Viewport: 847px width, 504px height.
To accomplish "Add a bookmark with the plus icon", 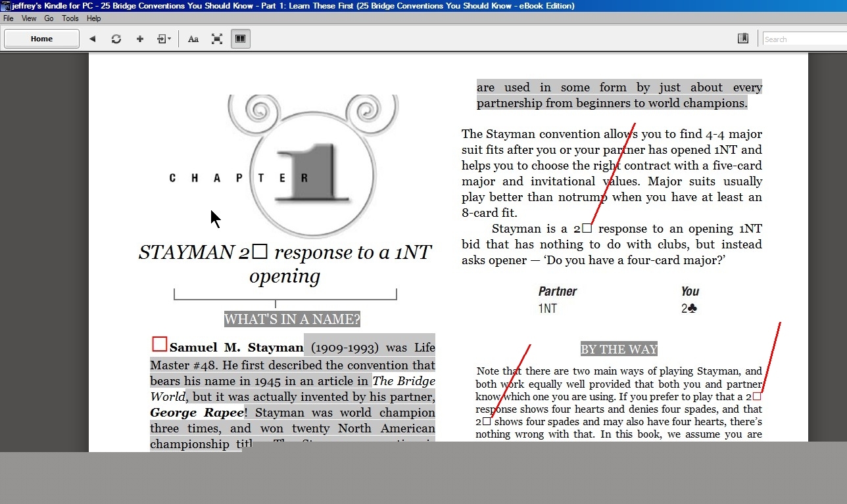I will coord(140,39).
